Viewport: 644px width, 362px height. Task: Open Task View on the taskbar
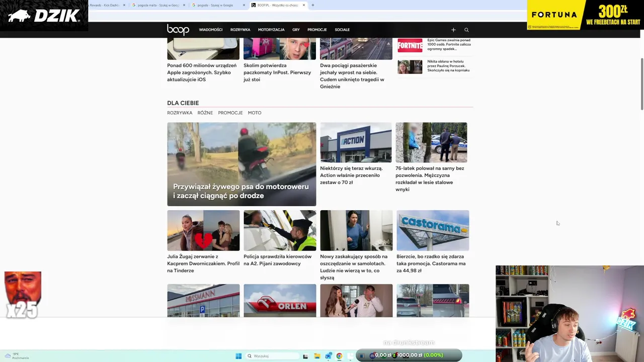pyautogui.click(x=305, y=356)
